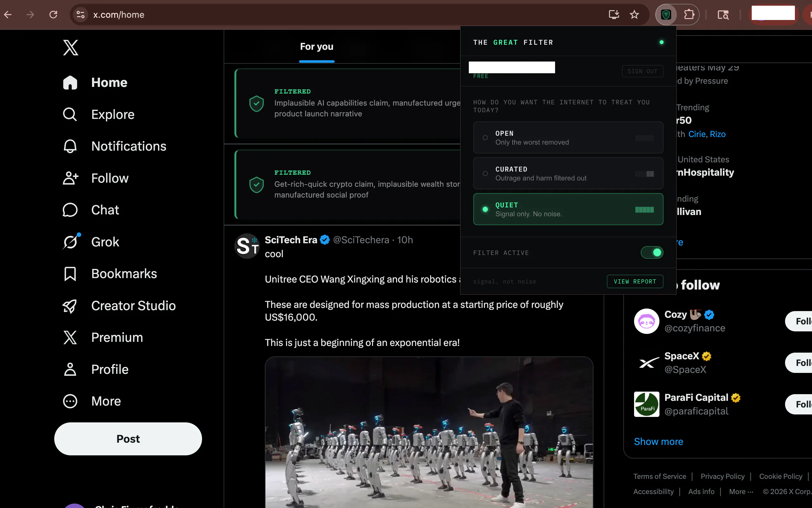Expand the More footer menu
This screenshot has width=812, height=508.
(741, 492)
